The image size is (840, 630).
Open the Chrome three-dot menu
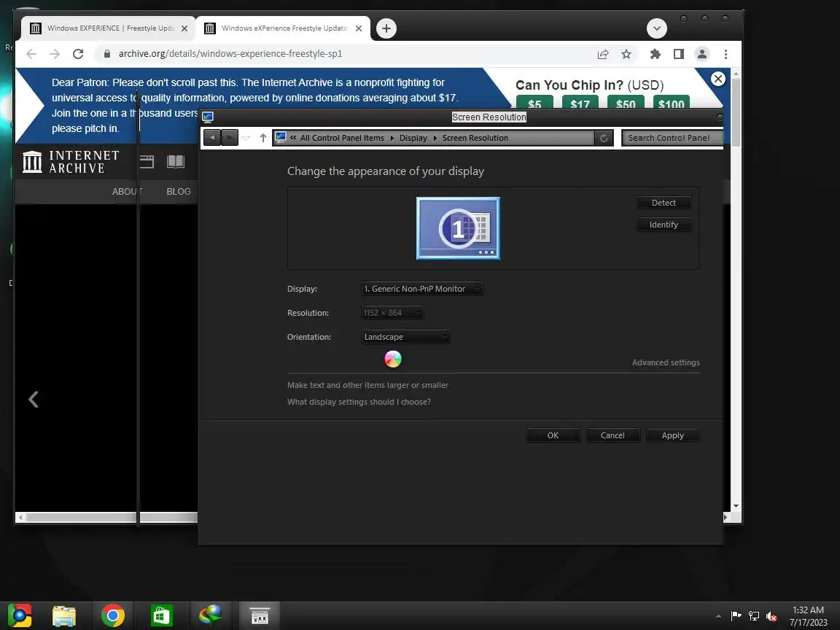726,53
